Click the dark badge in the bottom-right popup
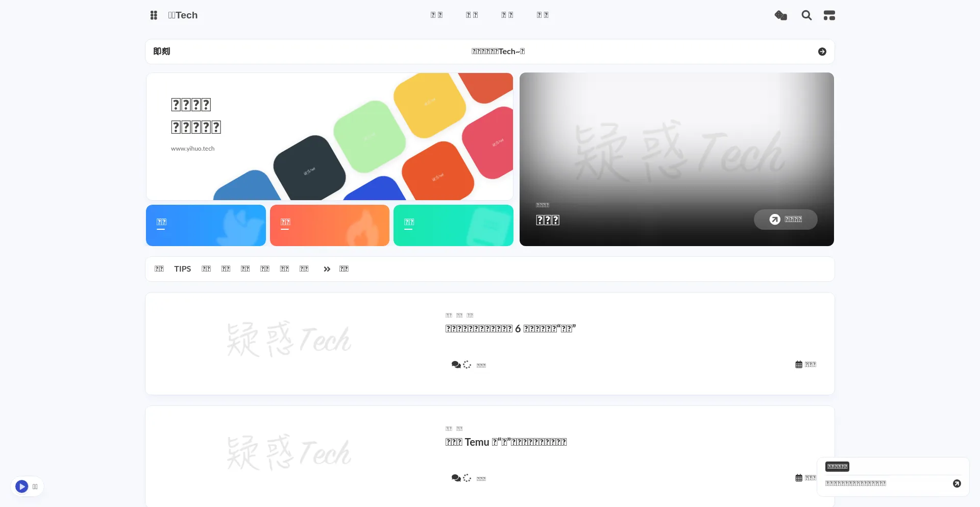The width and height of the screenshot is (980, 507). [x=837, y=467]
